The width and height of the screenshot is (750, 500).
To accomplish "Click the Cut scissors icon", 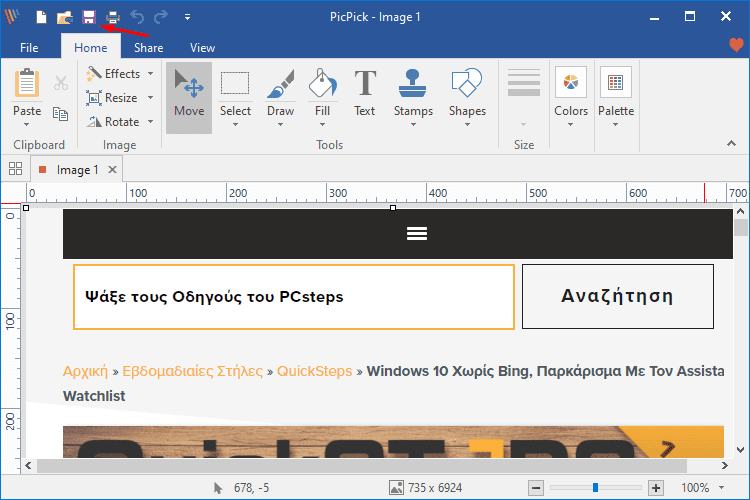I will point(61,83).
